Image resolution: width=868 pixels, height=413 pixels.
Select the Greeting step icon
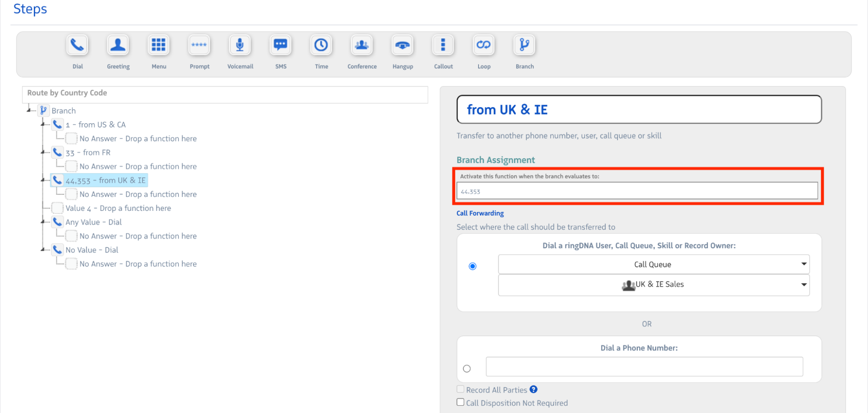pos(118,45)
